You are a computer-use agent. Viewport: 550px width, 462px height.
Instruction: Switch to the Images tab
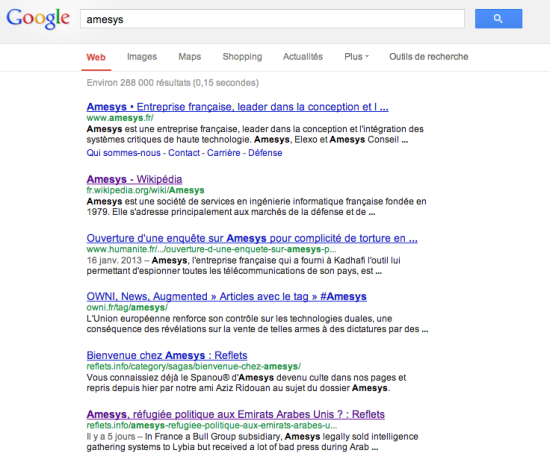tap(142, 56)
